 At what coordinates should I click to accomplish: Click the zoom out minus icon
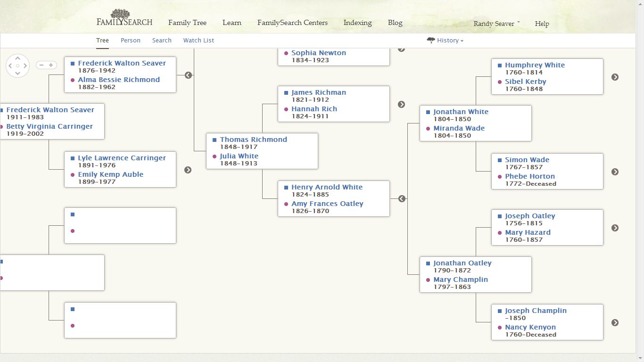point(42,65)
